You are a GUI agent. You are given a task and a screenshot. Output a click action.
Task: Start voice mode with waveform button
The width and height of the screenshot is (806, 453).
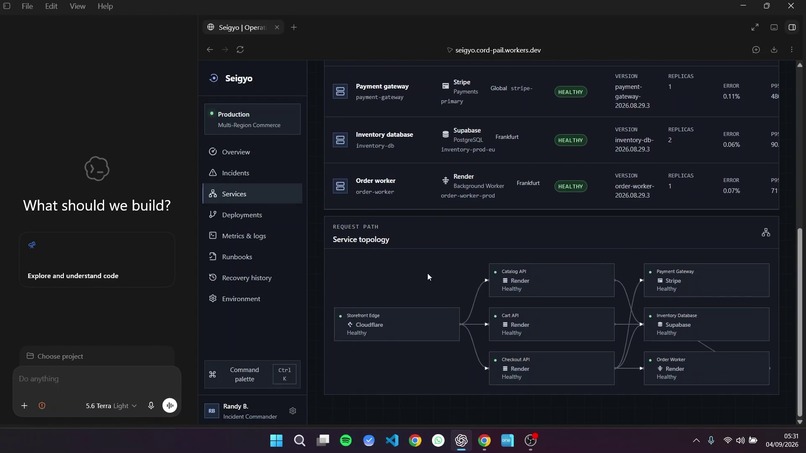(x=170, y=406)
